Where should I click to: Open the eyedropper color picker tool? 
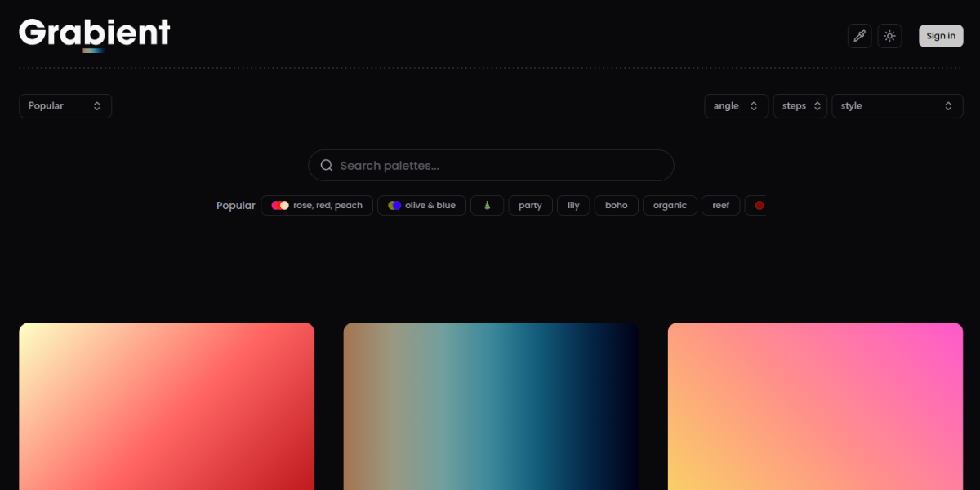(x=859, y=36)
